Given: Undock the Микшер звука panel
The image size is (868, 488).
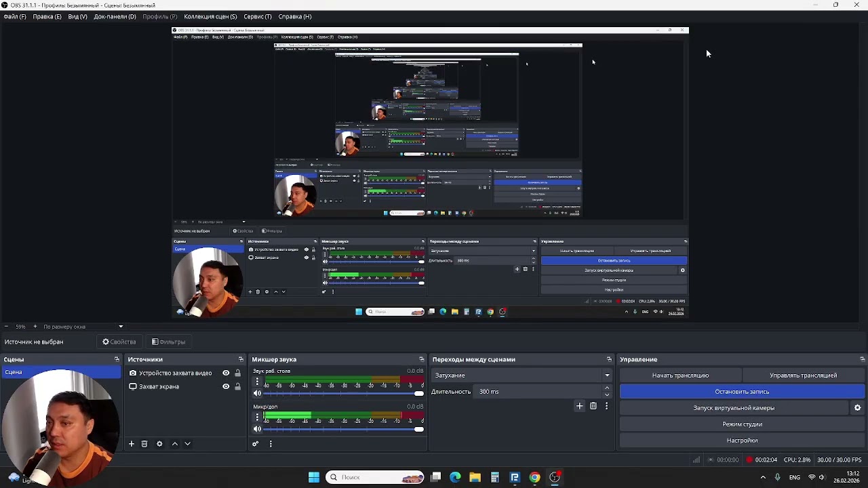Looking at the screenshot, I should click(x=421, y=359).
